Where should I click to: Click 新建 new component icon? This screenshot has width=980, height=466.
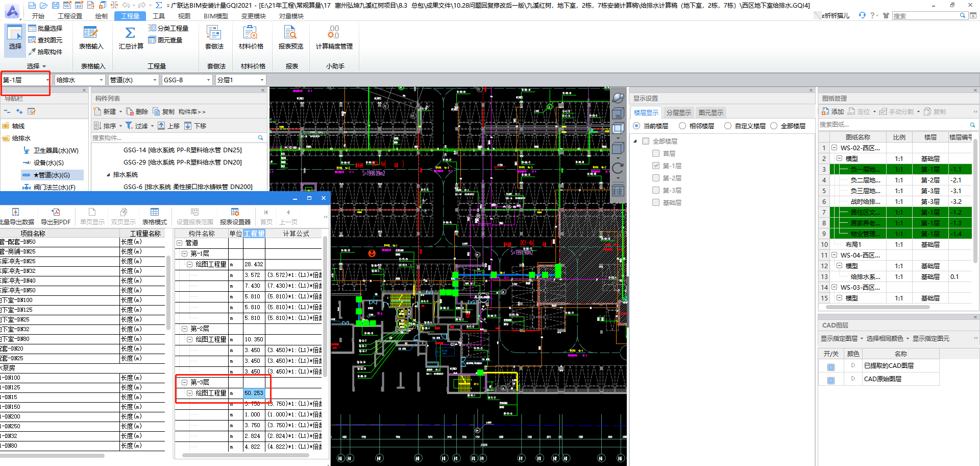98,111
